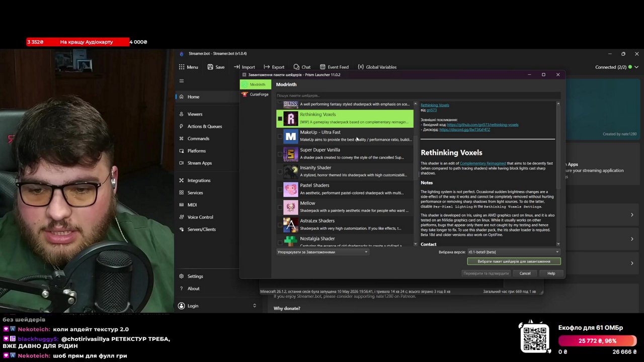Open the Rethinking Voxels title link
Screen dimensions: 644x362
(435, 105)
